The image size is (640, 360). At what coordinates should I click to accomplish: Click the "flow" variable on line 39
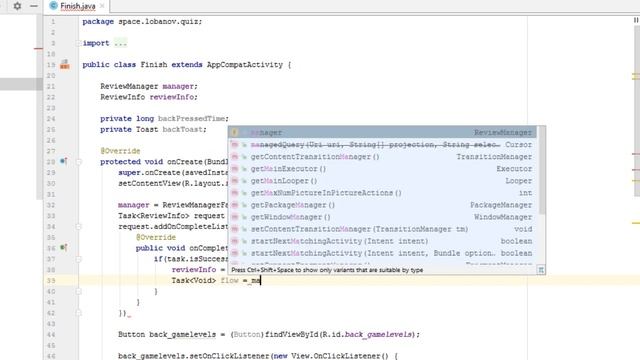click(229, 280)
